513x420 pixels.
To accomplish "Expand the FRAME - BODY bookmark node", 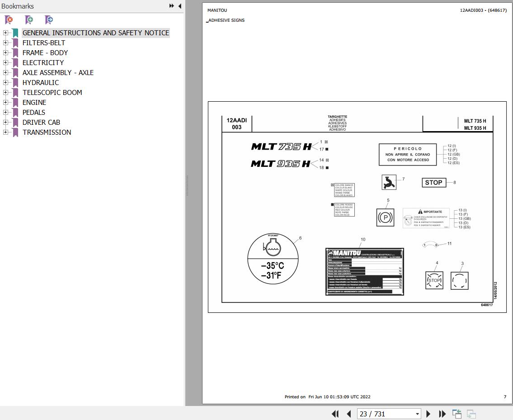I will coord(5,52).
